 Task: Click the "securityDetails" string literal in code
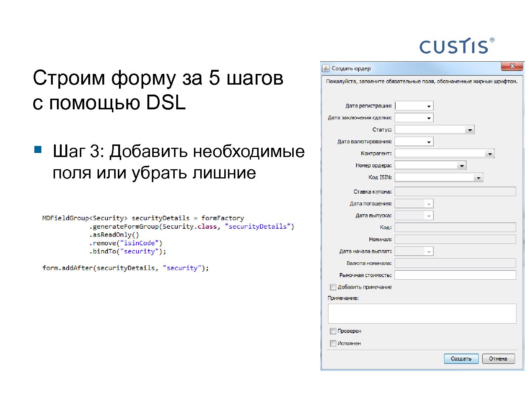pyautogui.click(x=258, y=226)
